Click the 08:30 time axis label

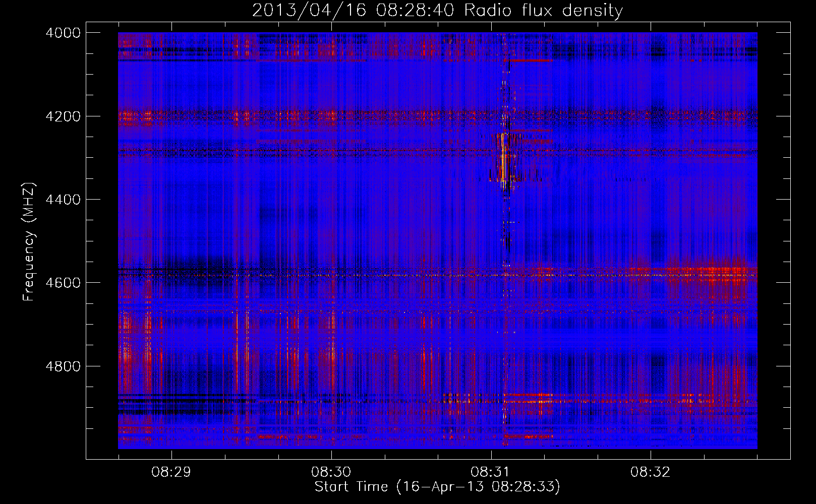click(331, 472)
